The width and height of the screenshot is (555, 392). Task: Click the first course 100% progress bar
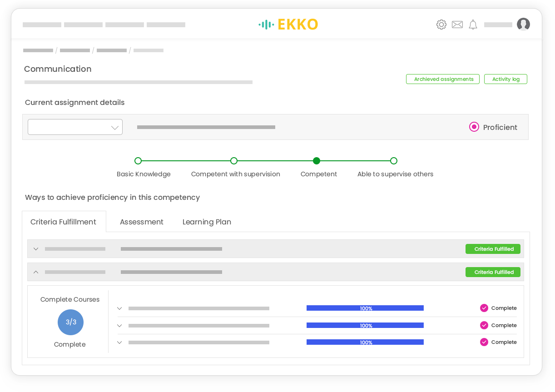pyautogui.click(x=365, y=308)
